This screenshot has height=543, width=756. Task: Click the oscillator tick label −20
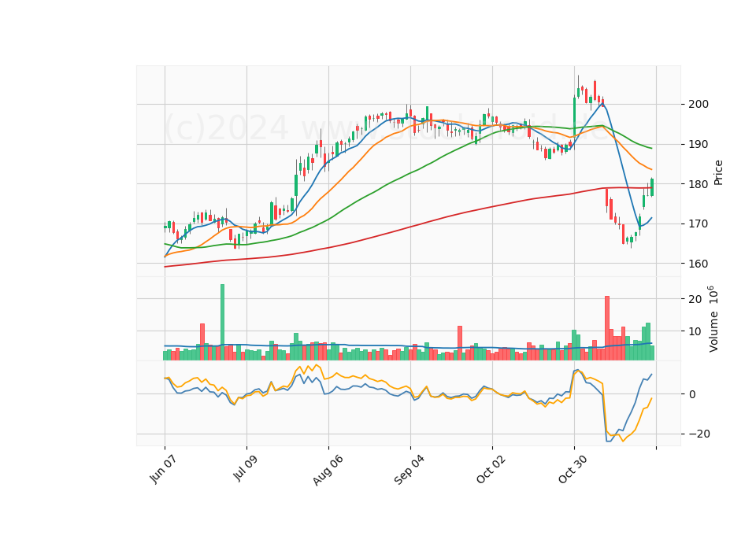(x=699, y=434)
